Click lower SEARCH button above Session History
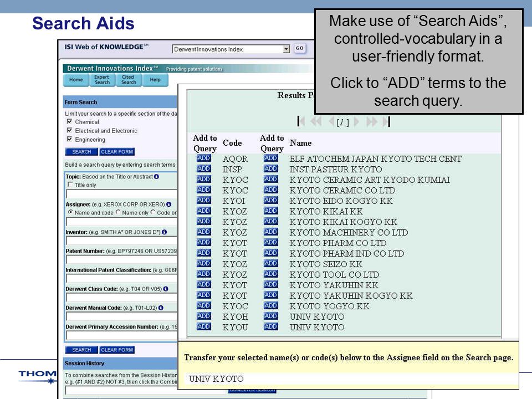The width and height of the screenshot is (532, 399). [x=81, y=350]
